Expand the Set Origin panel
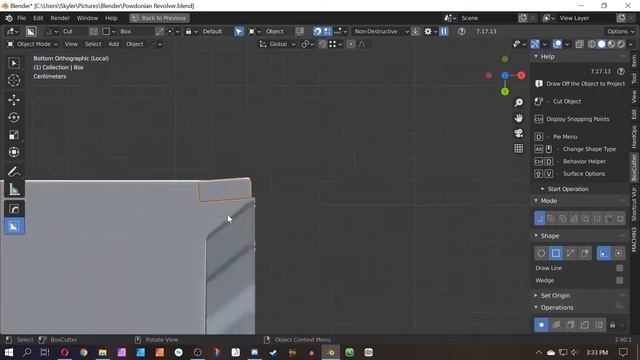Screen dimensions: 640x360 point(555,296)
